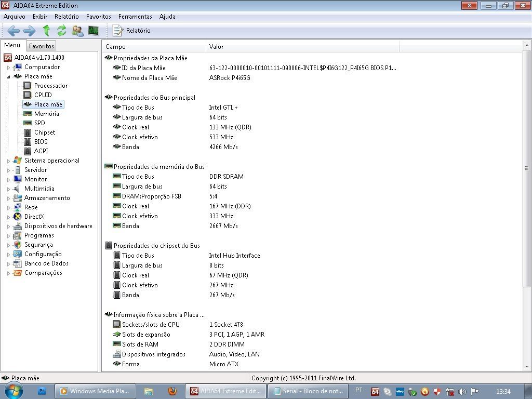Viewport: 532px width, 399px height.
Task: Expand the Monitor tree node
Action: click(x=8, y=180)
